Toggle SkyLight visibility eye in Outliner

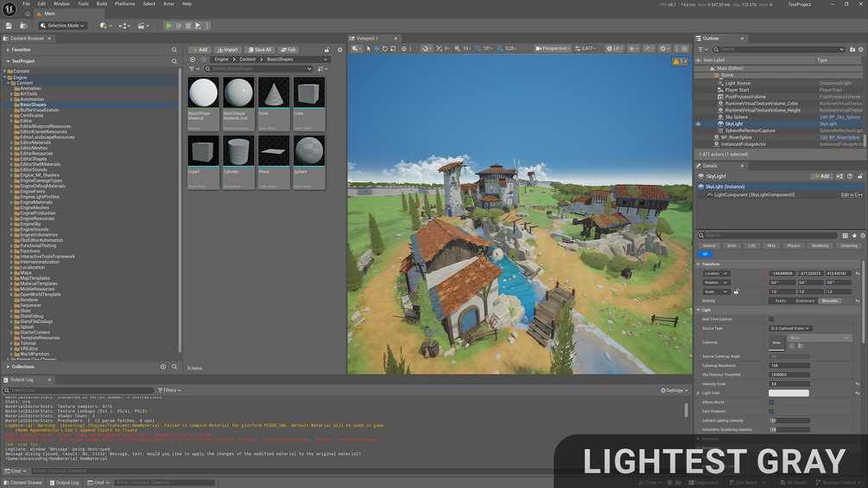pos(698,124)
